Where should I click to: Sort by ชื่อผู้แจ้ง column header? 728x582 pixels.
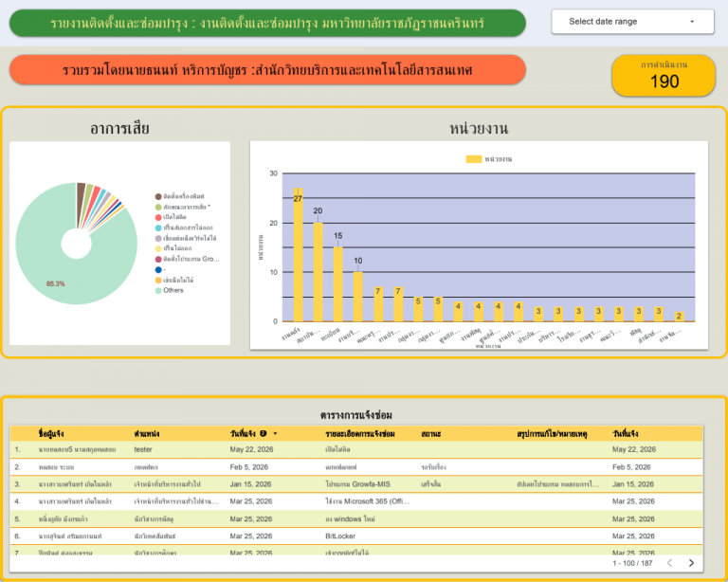coord(51,433)
